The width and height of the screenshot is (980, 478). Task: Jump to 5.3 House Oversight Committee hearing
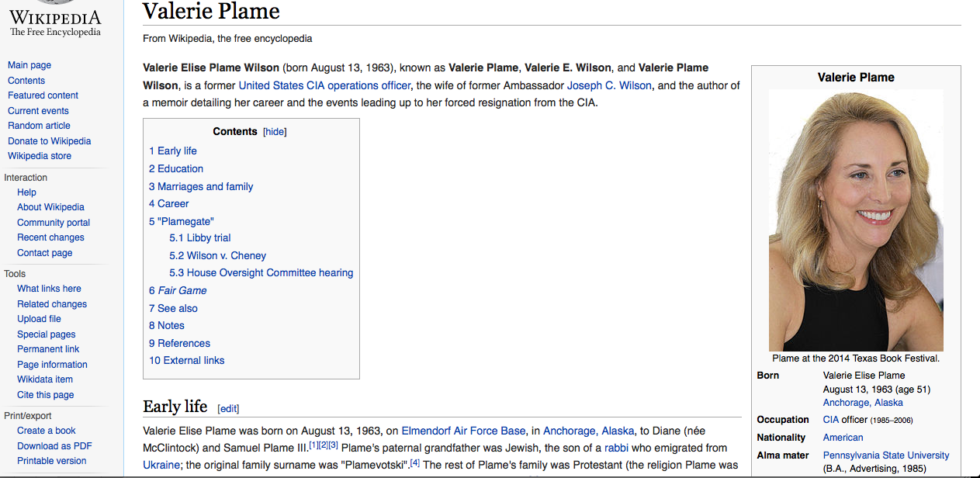[261, 273]
